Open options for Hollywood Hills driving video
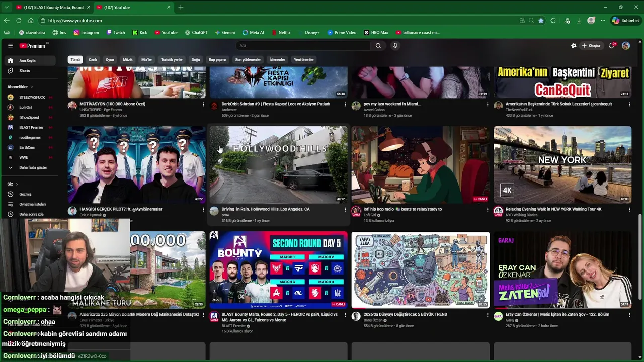This screenshot has height=362, width=644. click(x=345, y=210)
